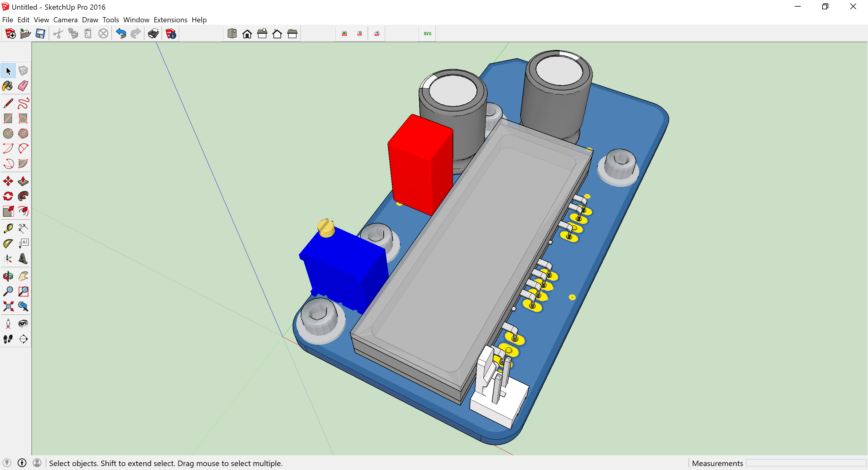Save model with floppy disk icon

pos(40,34)
